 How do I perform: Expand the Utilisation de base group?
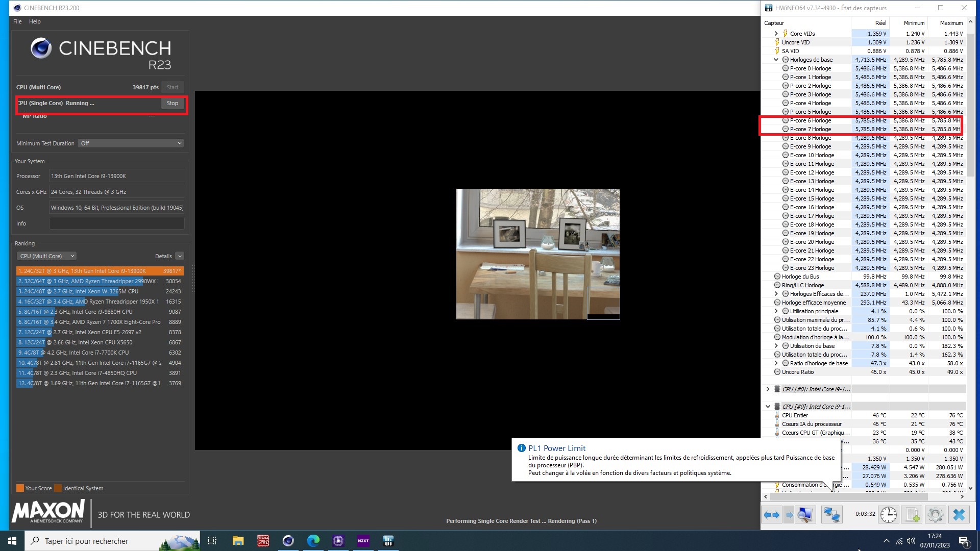point(776,346)
